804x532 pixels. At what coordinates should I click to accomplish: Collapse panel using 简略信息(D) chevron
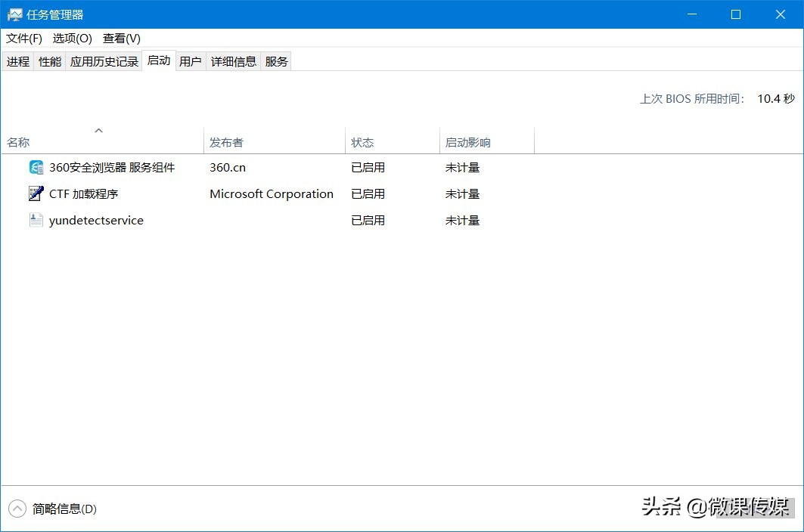point(17,509)
